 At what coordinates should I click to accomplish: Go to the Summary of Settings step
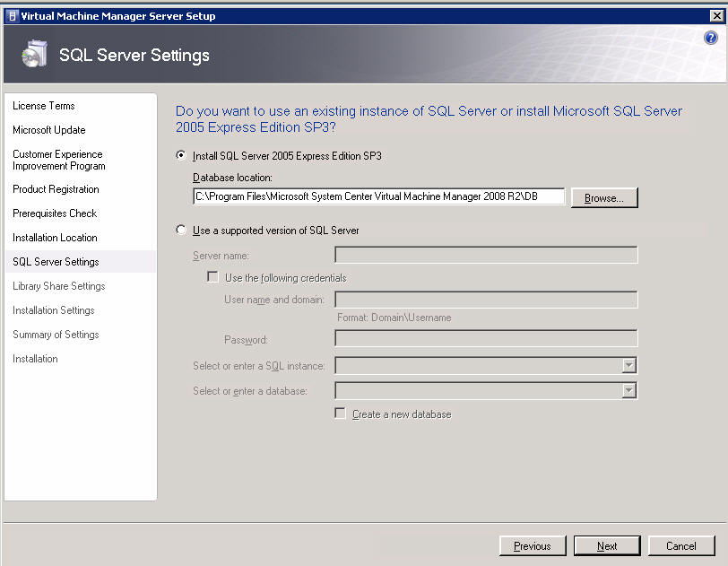[x=56, y=334]
